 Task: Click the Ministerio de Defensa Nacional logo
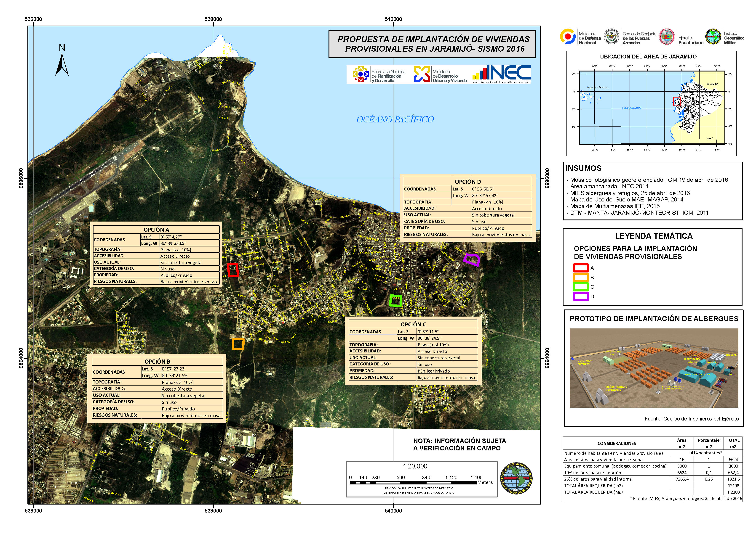pos(569,37)
